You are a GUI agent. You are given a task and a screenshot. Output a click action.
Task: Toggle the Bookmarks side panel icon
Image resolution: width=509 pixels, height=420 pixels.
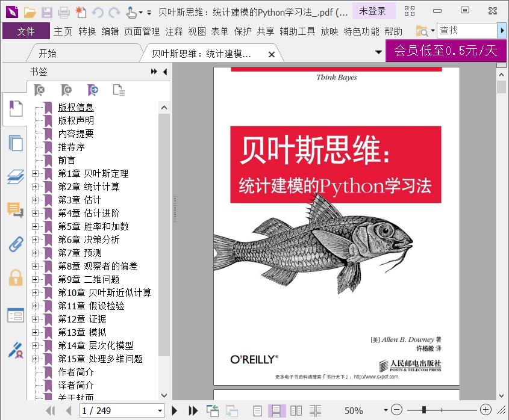tap(15, 109)
